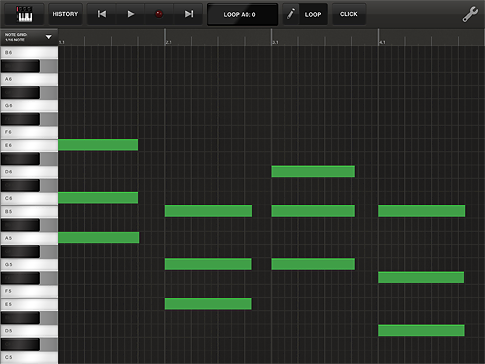Arm recording with the red record button
The height and width of the screenshot is (364, 485).
(159, 14)
